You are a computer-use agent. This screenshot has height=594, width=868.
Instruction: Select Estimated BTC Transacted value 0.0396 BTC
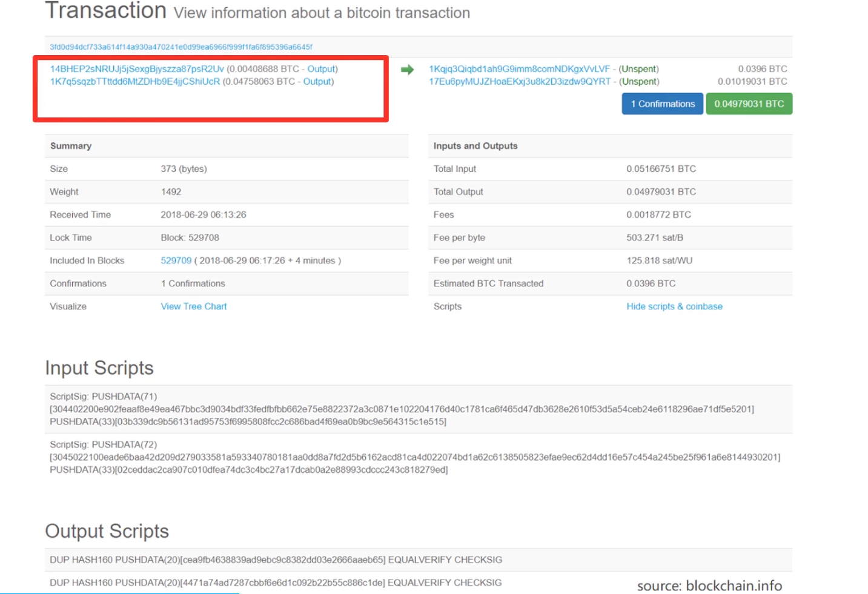tap(651, 283)
